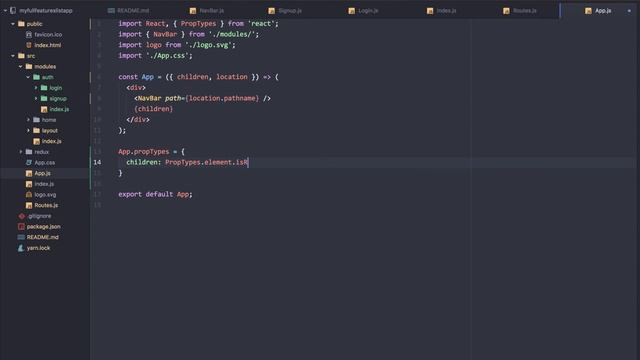This screenshot has height=360, width=640.
Task: Click the JS icon on NavBar.js tab
Action: pyautogui.click(x=193, y=11)
